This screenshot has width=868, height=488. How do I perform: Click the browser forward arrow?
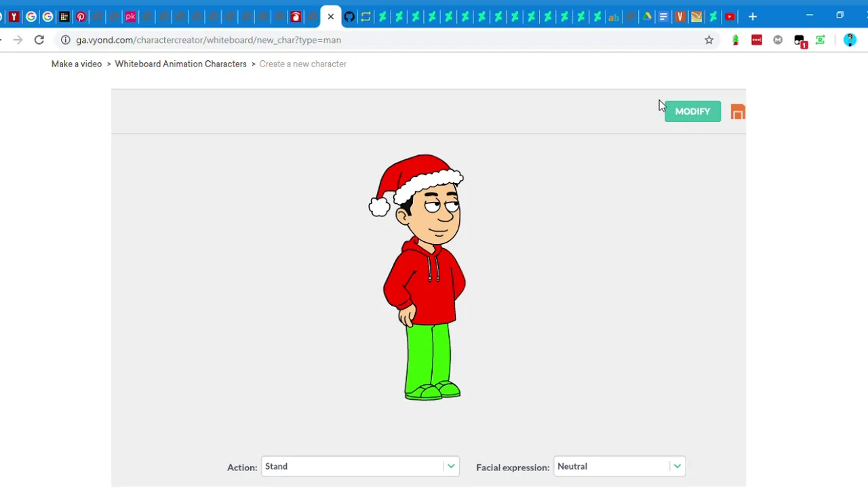tap(18, 40)
